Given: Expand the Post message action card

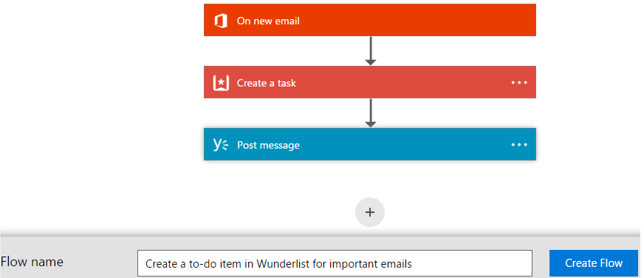Looking at the screenshot, I should coord(370,144).
